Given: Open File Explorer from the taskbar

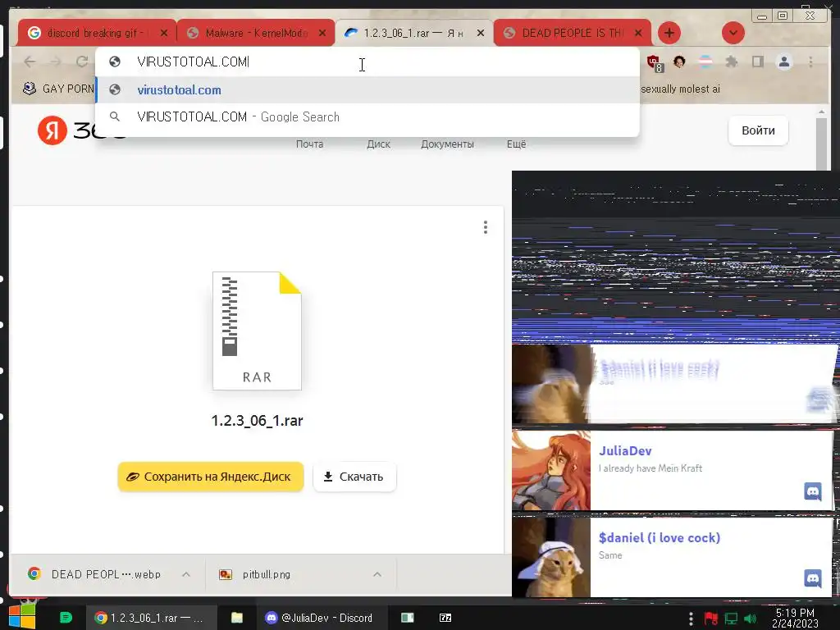Looking at the screenshot, I should (237, 618).
